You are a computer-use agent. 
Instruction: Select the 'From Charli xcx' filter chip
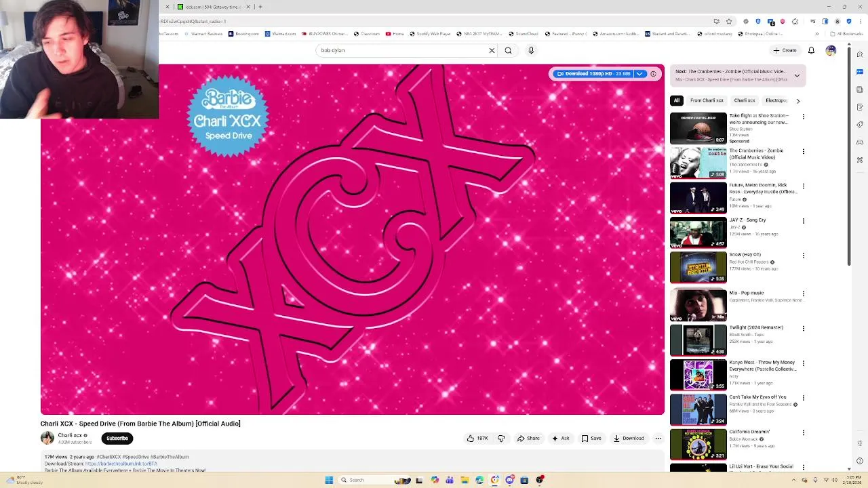[707, 100]
